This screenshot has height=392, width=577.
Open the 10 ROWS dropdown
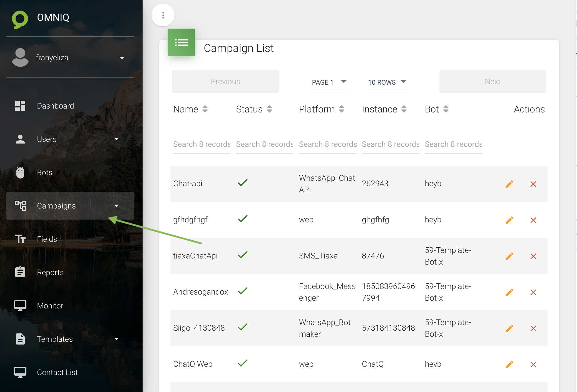tap(388, 82)
